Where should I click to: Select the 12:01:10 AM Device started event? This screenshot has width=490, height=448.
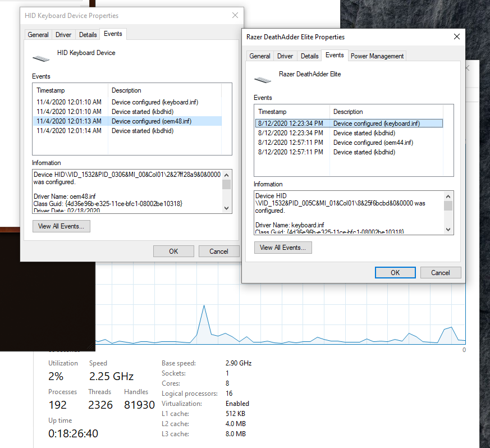click(x=127, y=112)
